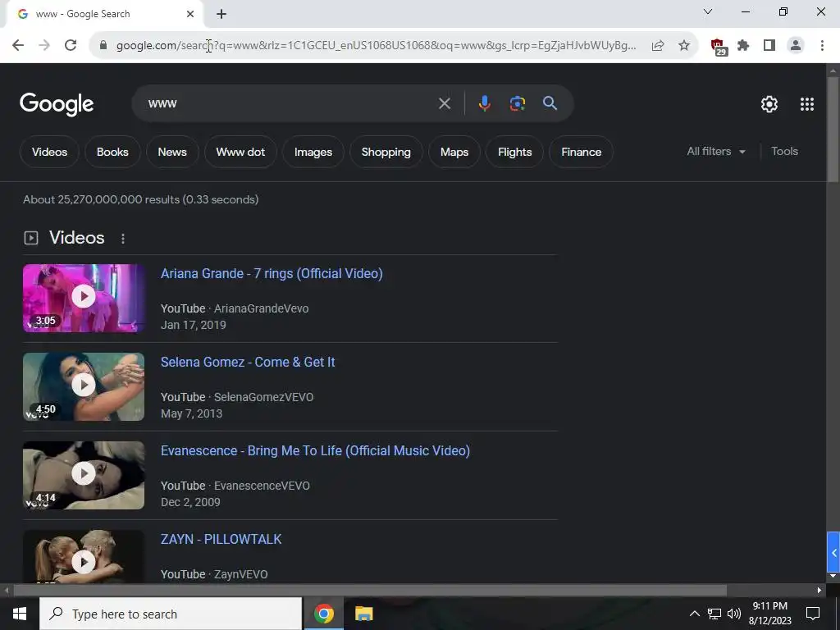Open the Chrome profile avatar
The width and height of the screenshot is (840, 630).
tap(796, 46)
